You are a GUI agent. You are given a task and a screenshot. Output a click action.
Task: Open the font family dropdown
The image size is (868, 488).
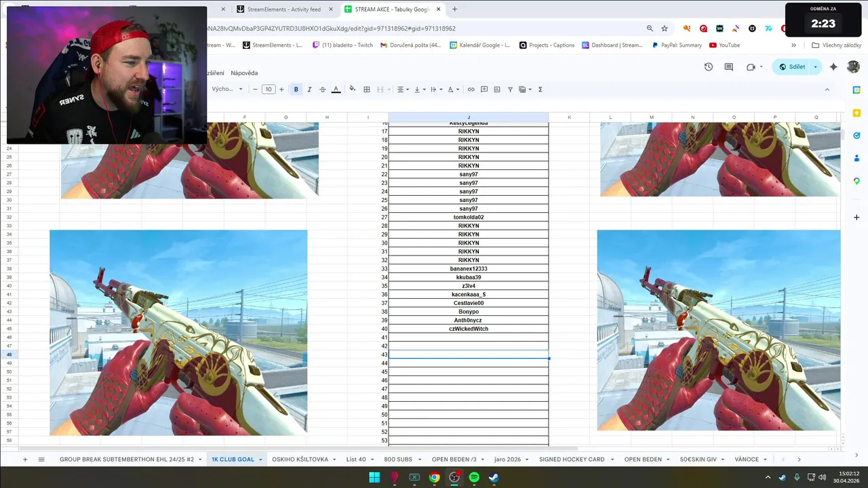pyautogui.click(x=226, y=89)
